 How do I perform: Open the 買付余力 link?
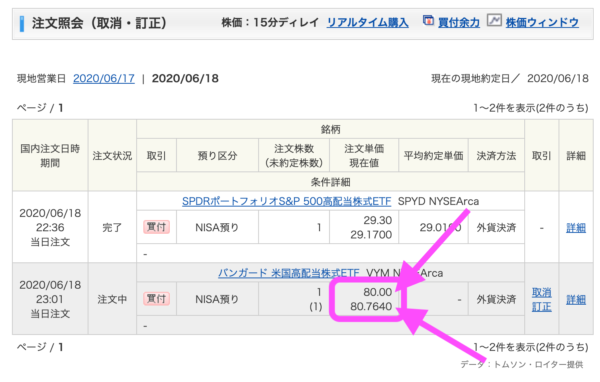click(459, 23)
